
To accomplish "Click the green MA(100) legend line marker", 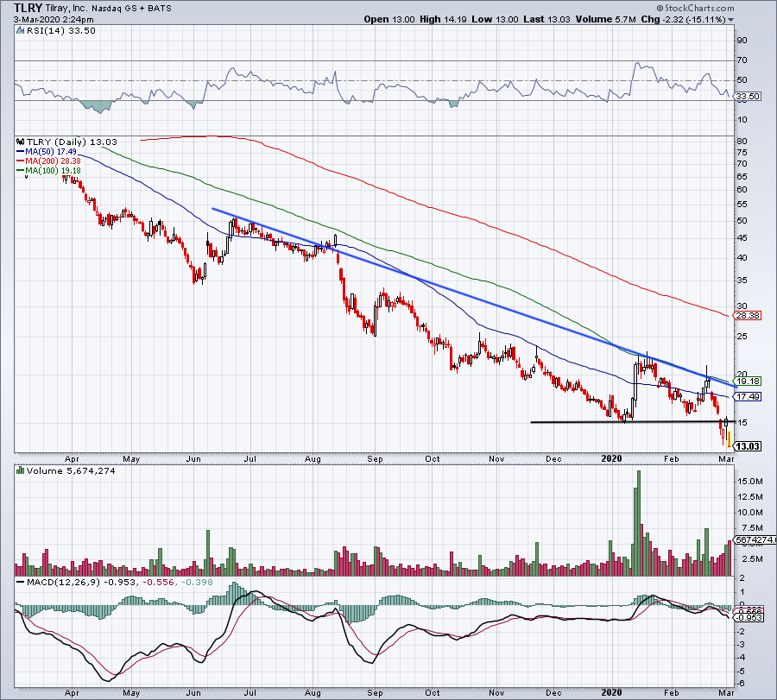I will pyautogui.click(x=21, y=171).
